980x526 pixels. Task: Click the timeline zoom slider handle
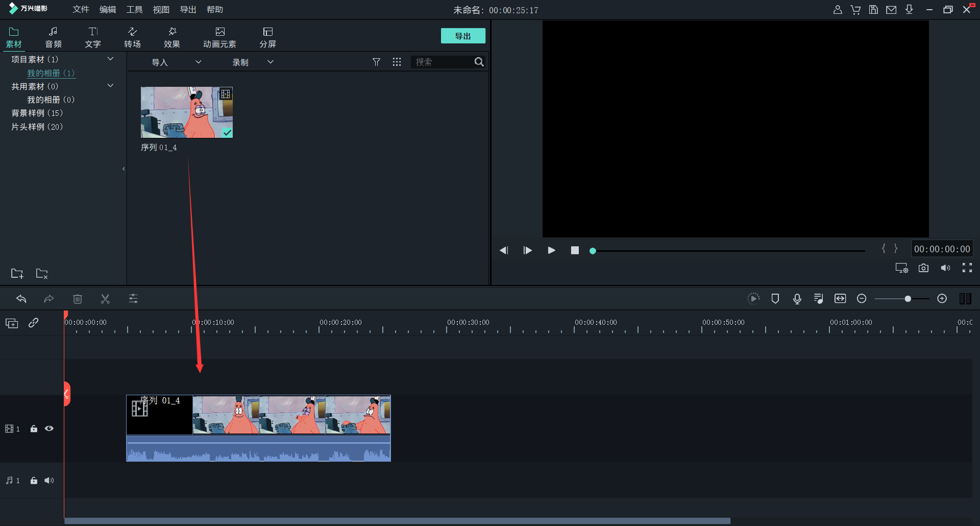[x=908, y=299]
